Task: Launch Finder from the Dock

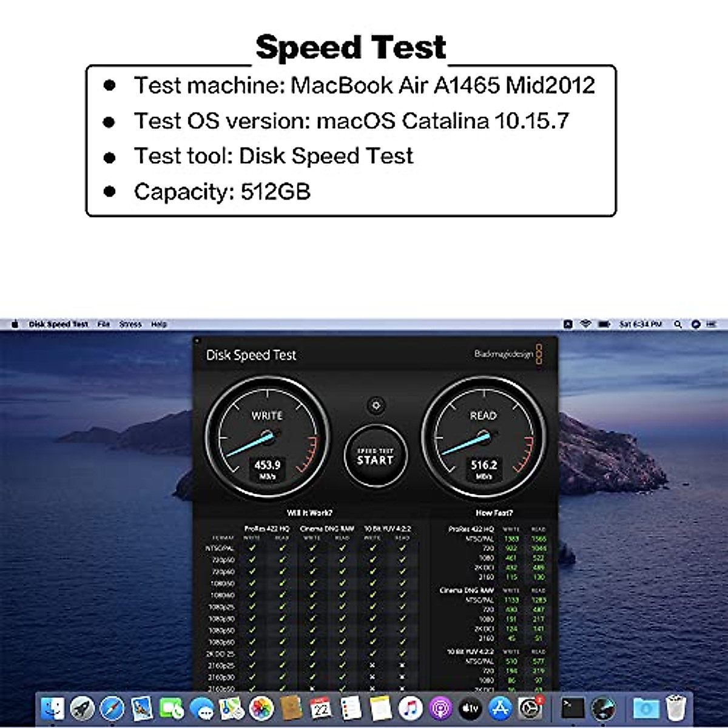Action: (53, 708)
